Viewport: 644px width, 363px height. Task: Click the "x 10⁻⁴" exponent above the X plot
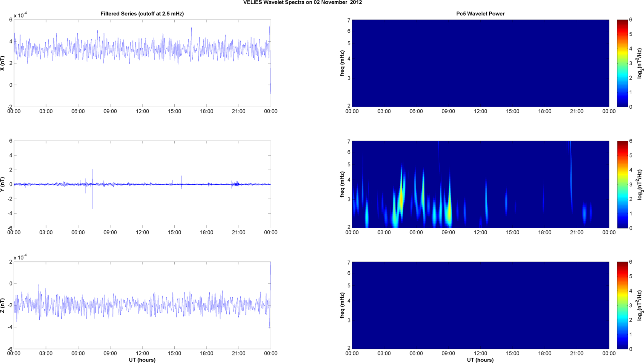point(20,15)
